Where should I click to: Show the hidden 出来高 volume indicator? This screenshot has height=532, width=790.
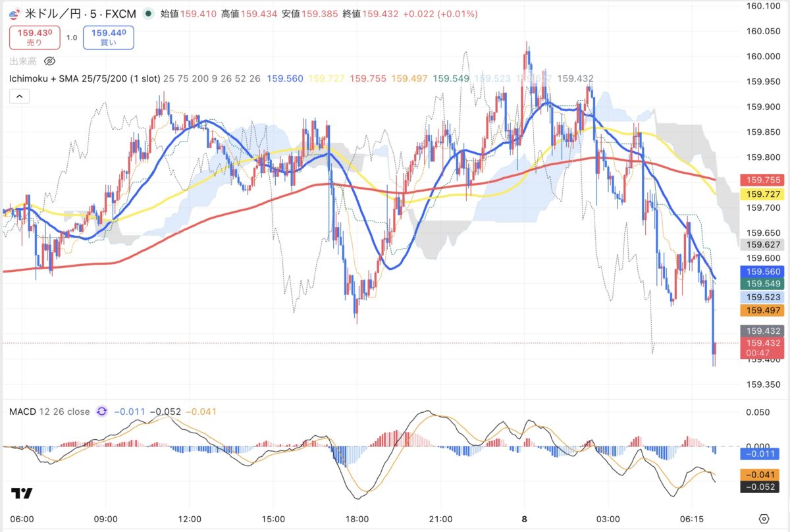click(49, 61)
